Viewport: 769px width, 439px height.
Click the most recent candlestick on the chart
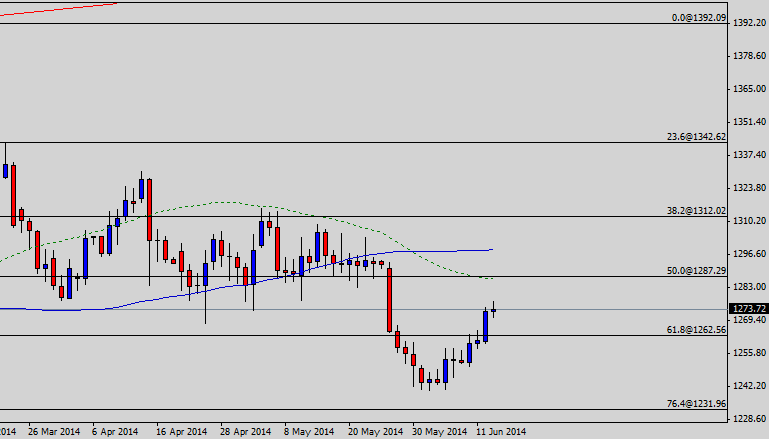(493, 310)
